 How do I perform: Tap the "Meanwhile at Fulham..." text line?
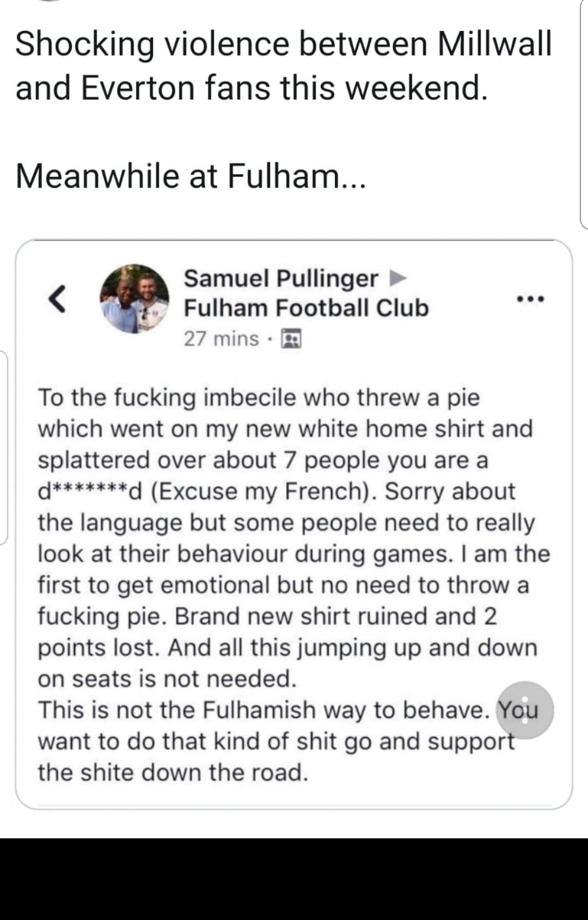click(x=191, y=176)
